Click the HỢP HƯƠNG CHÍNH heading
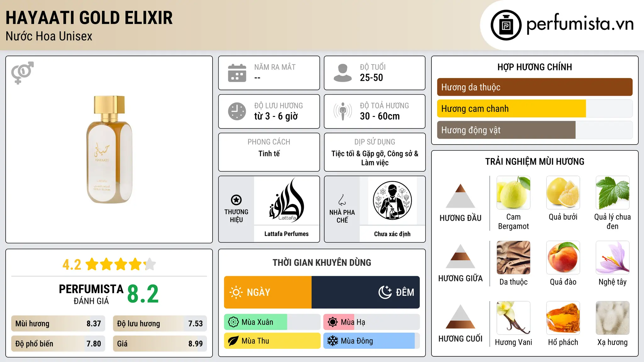The height and width of the screenshot is (362, 644). coord(535,67)
